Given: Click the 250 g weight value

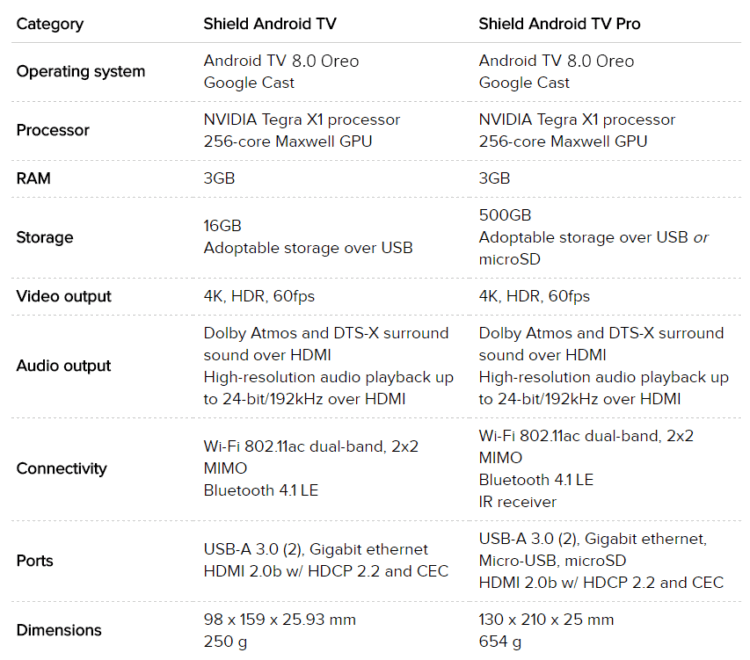Looking at the screenshot, I should click(x=225, y=641).
